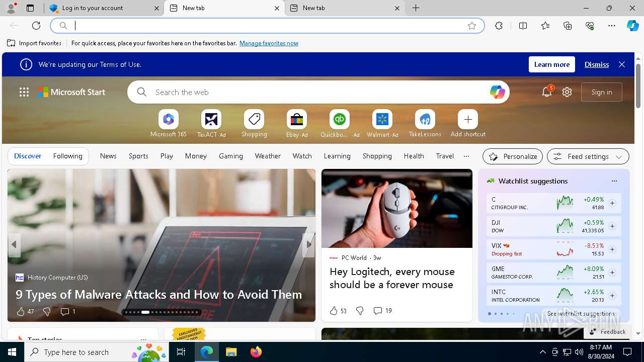Add INTEL CORPORATION to watchlist
The width and height of the screenshot is (644, 362).
pyautogui.click(x=612, y=296)
